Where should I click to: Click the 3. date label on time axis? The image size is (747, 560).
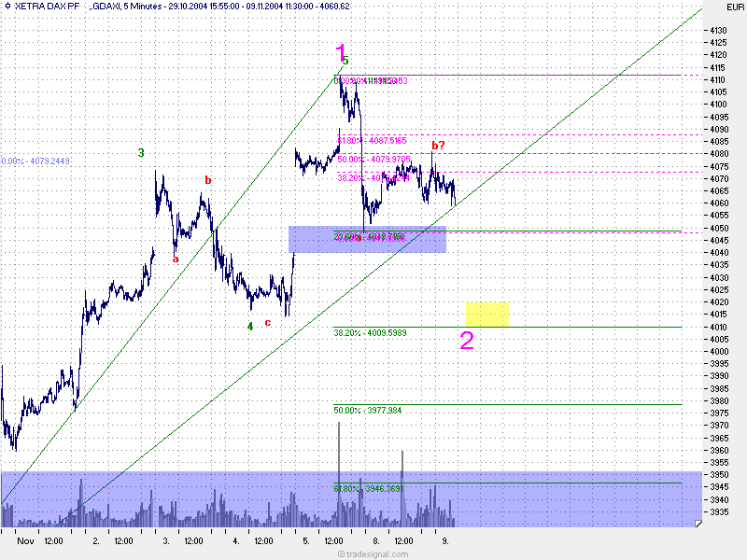[166, 541]
